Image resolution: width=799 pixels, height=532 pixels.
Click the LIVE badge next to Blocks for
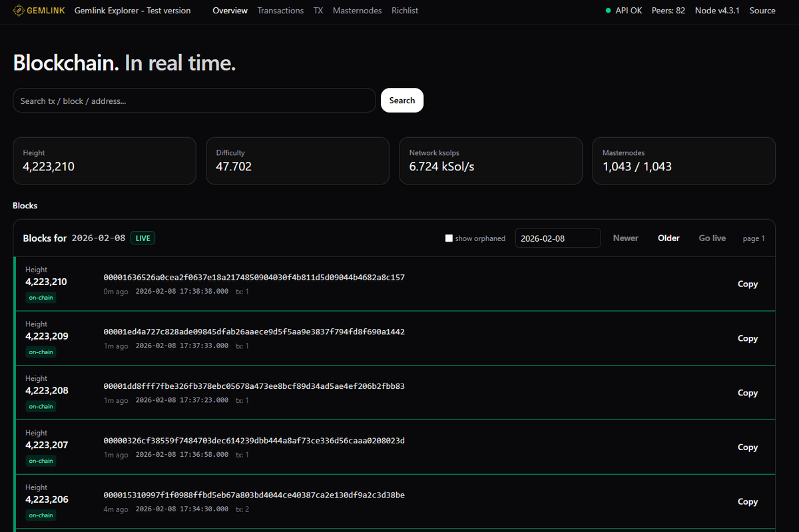pyautogui.click(x=142, y=238)
